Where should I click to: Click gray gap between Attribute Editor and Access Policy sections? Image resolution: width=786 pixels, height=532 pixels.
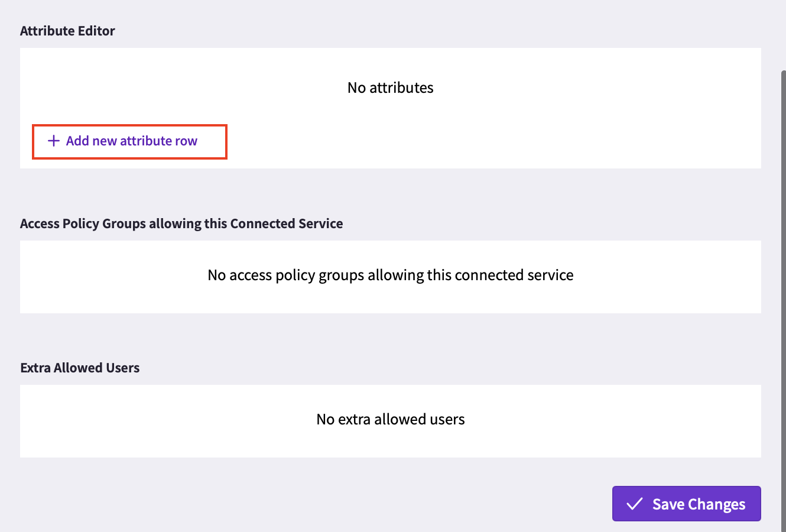click(x=390, y=189)
